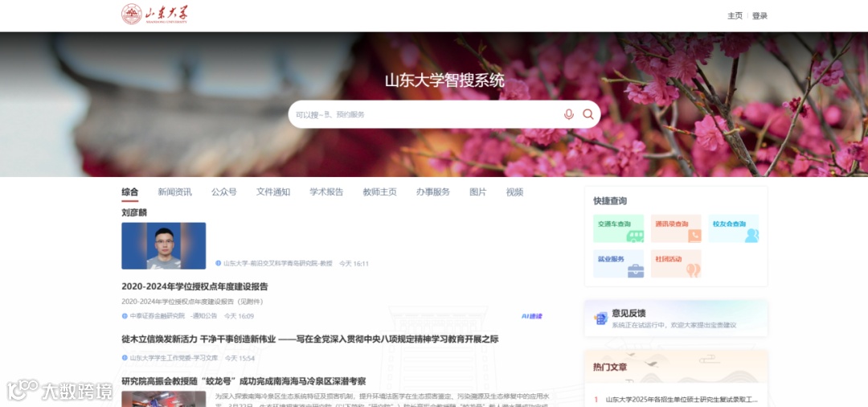The width and height of the screenshot is (868, 407).
Task: Open 意见反馈 feedback card
Action: (x=676, y=319)
